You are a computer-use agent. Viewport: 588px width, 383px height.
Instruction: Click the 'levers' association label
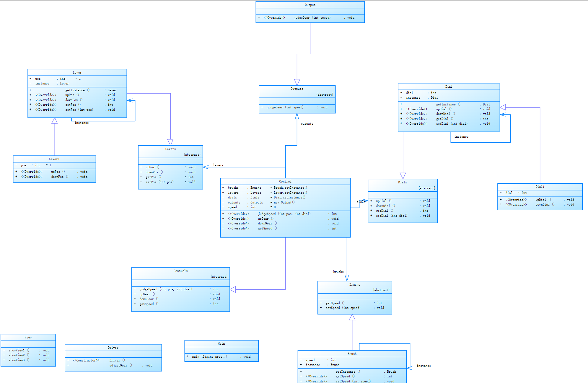tap(218, 165)
